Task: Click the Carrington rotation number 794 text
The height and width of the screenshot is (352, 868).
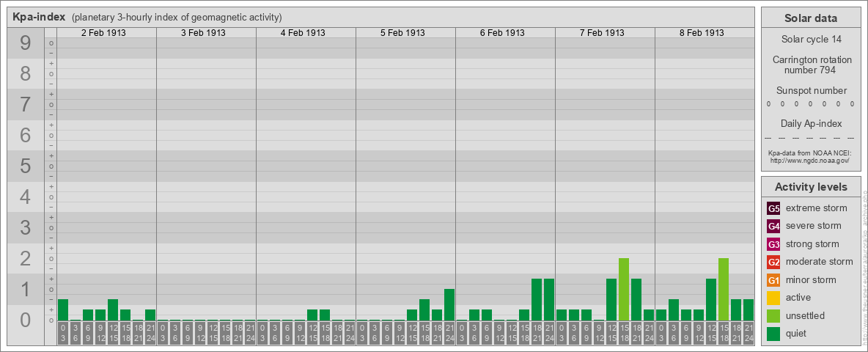Action: pyautogui.click(x=811, y=65)
